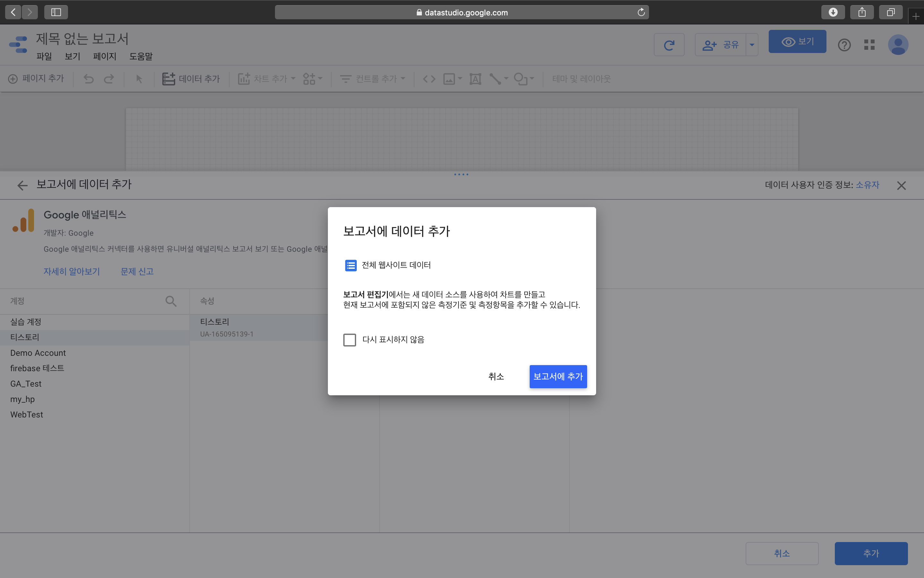Open the community visualizations dropdown icon
The width and height of the screenshot is (924, 578).
tap(312, 79)
